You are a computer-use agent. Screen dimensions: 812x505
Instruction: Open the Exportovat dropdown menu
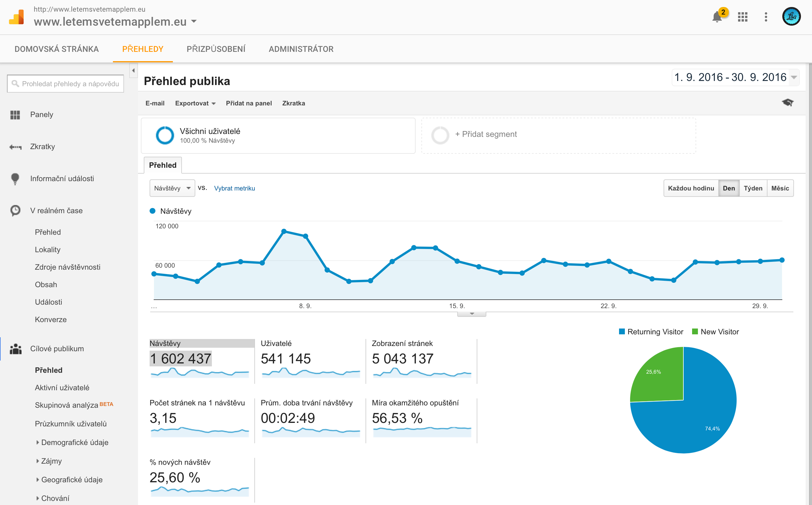coord(195,103)
